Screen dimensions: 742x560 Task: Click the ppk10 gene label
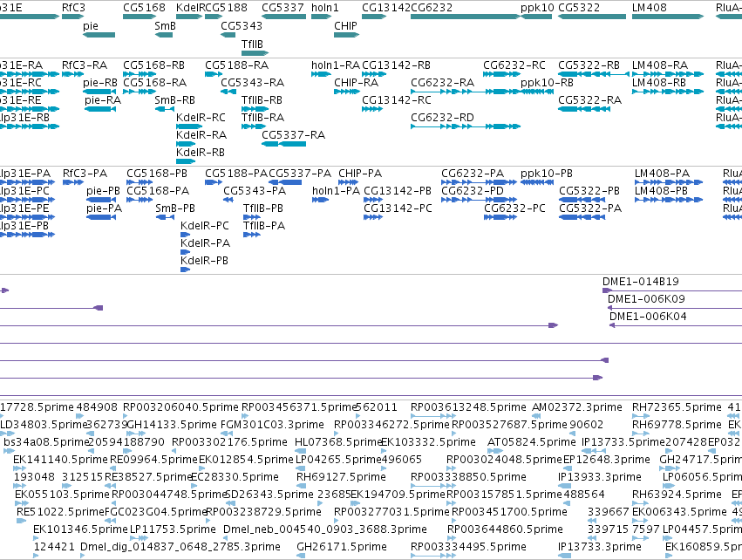pyautogui.click(x=537, y=8)
